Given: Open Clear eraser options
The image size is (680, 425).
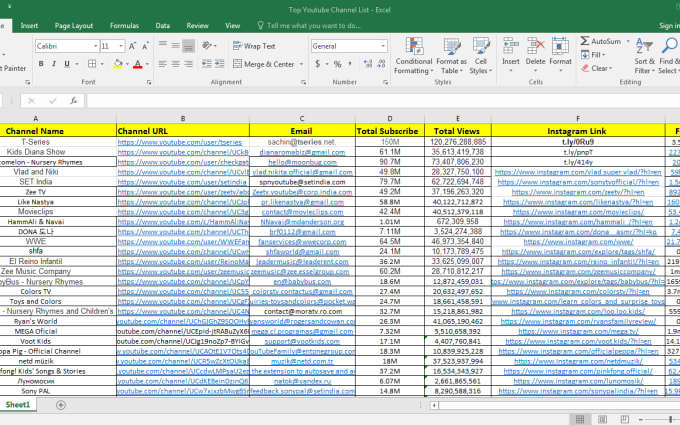Looking at the screenshot, I should (x=596, y=68).
